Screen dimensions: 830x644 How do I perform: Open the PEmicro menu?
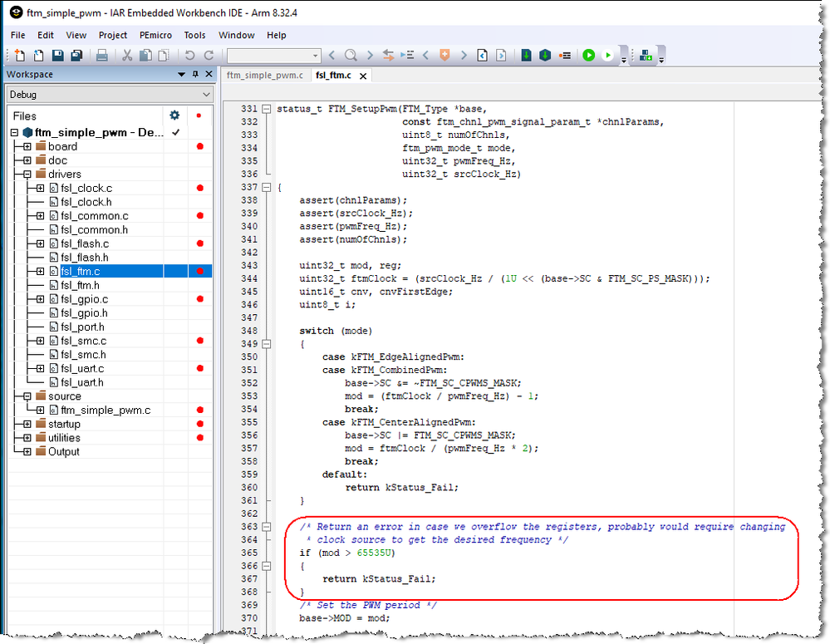155,35
